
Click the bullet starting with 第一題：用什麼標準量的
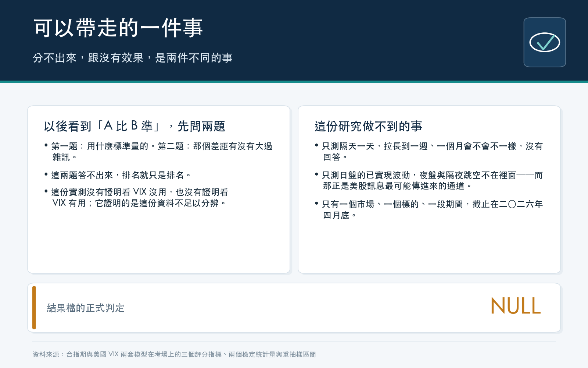pos(158,152)
